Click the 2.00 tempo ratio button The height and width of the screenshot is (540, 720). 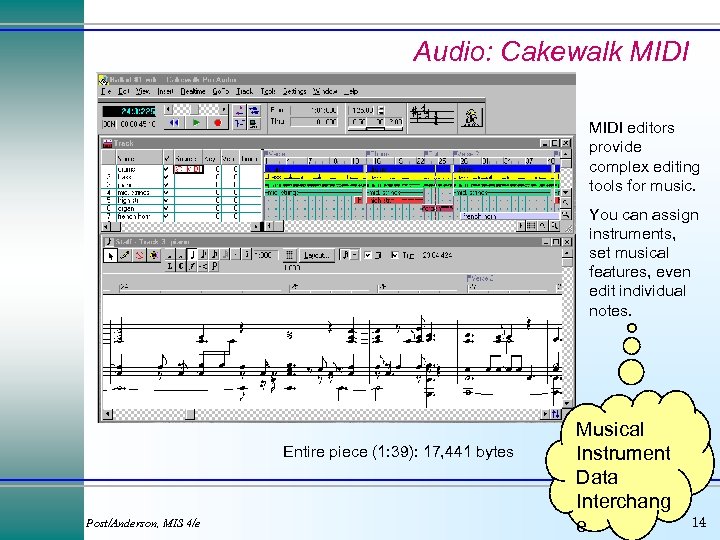(x=394, y=122)
